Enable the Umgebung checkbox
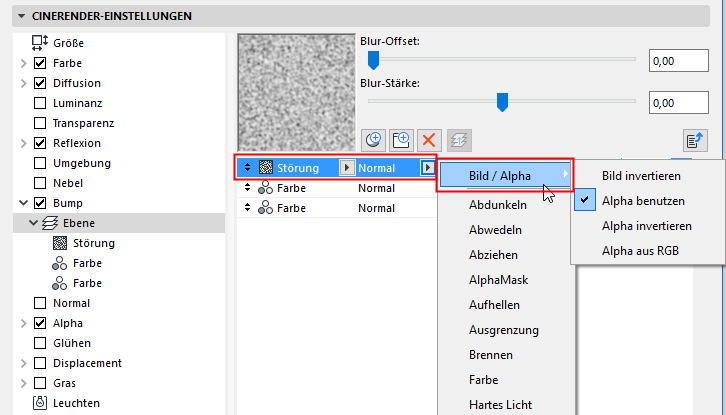Viewport: 726px width, 415px height. [40, 163]
